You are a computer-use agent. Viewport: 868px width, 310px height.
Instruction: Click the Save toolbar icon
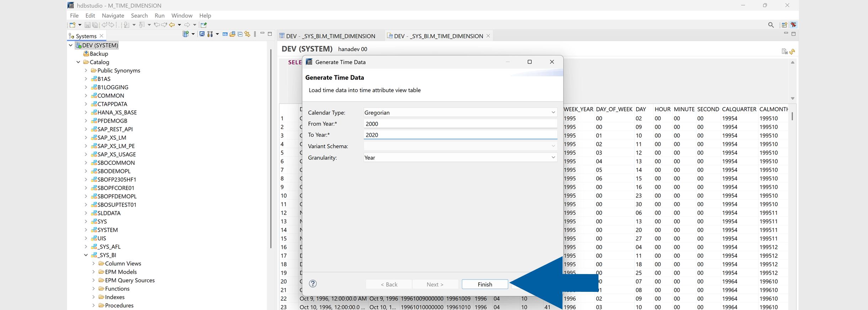pos(87,25)
